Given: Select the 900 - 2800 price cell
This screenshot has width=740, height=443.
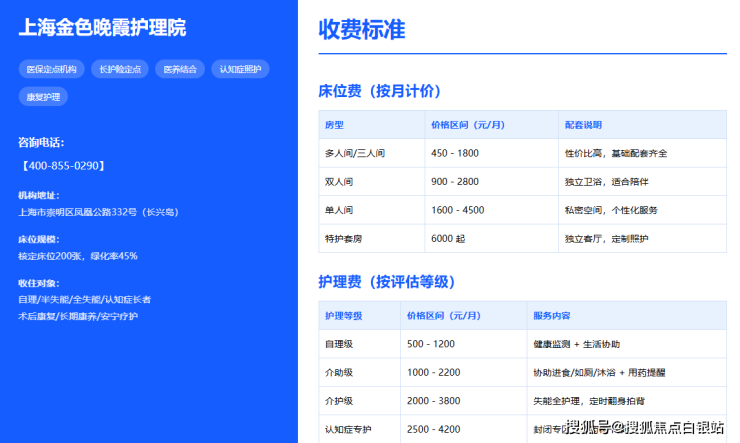Looking at the screenshot, I should click(x=491, y=182).
